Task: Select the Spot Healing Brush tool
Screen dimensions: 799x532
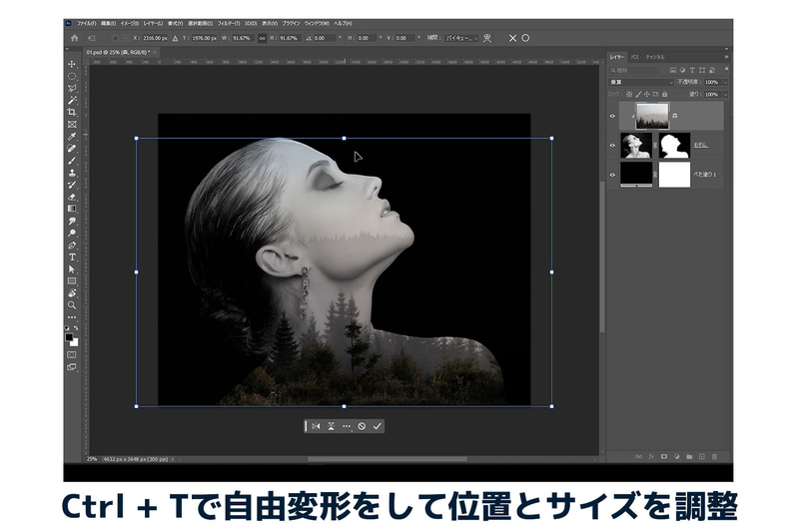Action: 72,149
